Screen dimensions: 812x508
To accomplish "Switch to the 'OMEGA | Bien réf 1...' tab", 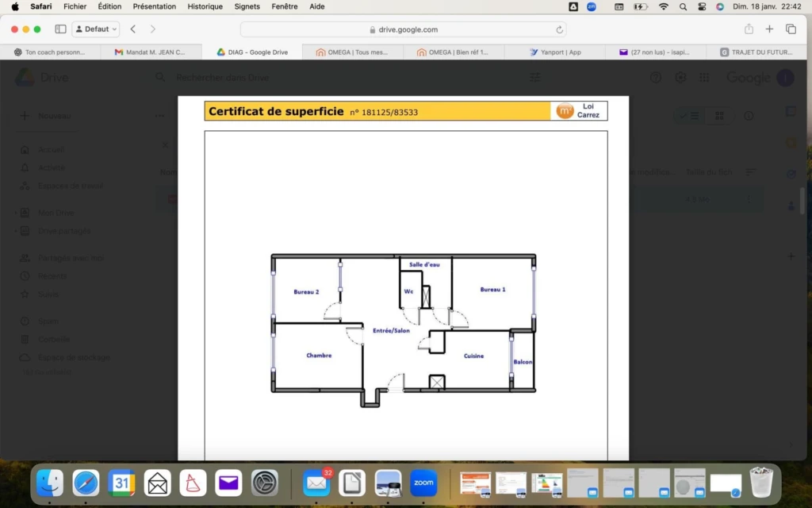I will click(x=453, y=52).
